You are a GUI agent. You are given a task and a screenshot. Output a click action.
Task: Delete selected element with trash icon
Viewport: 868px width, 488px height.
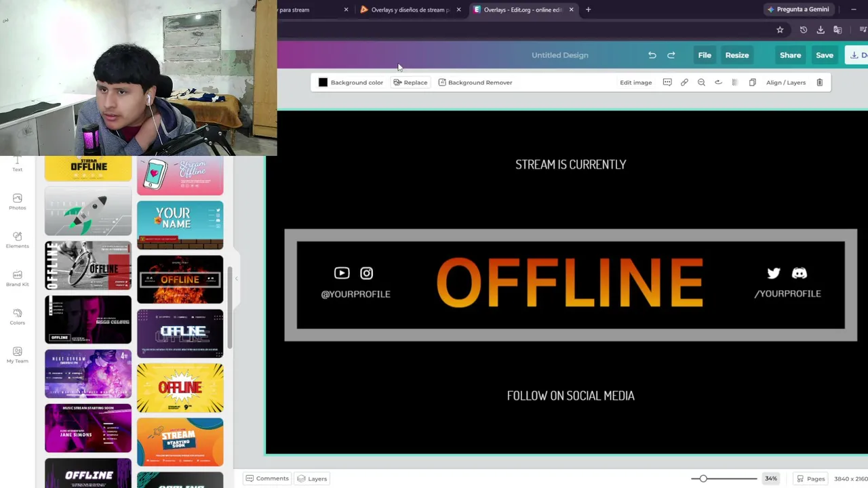[x=819, y=83]
